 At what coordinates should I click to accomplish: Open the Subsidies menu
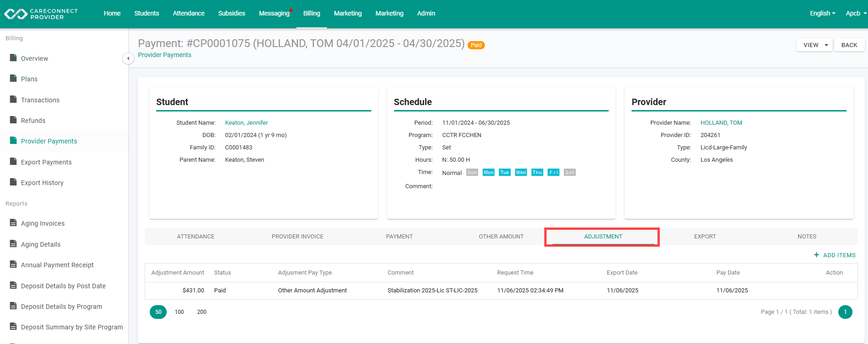pos(231,13)
